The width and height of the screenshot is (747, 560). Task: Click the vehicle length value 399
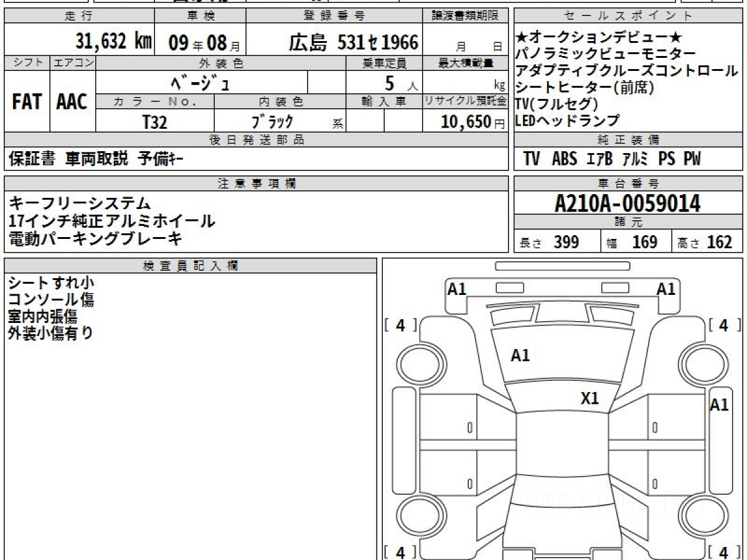click(x=566, y=242)
